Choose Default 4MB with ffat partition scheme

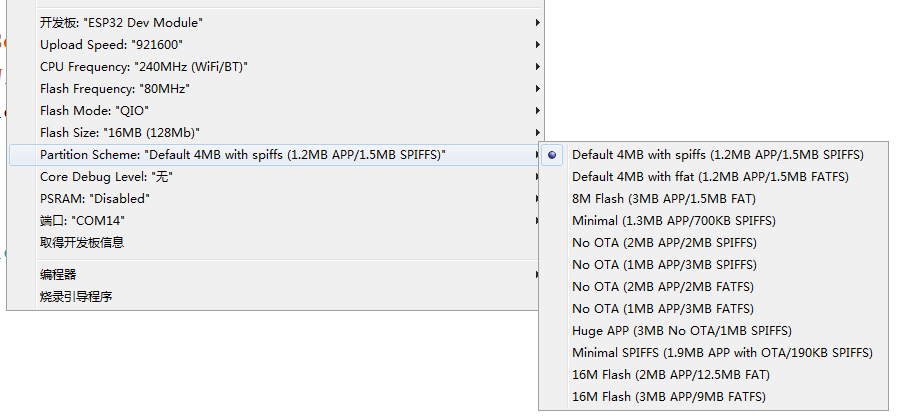[x=714, y=177]
